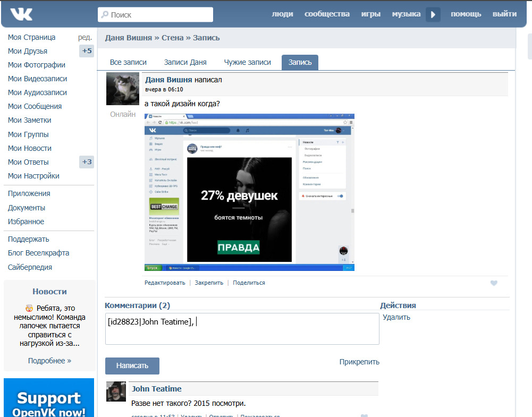Open John Teatime's avatar picture
The image size is (532, 417).
click(x=116, y=392)
